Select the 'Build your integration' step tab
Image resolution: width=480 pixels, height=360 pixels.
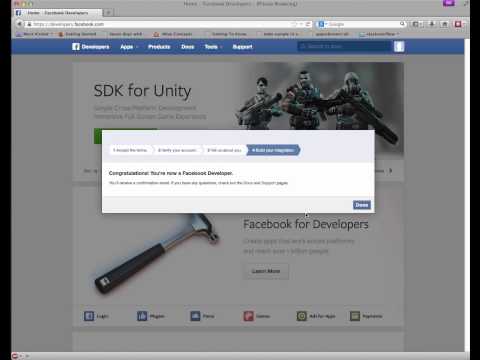273,150
